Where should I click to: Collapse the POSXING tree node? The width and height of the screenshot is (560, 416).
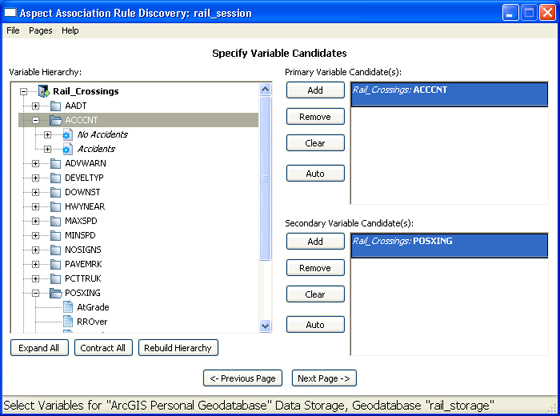pyautogui.click(x=35, y=293)
